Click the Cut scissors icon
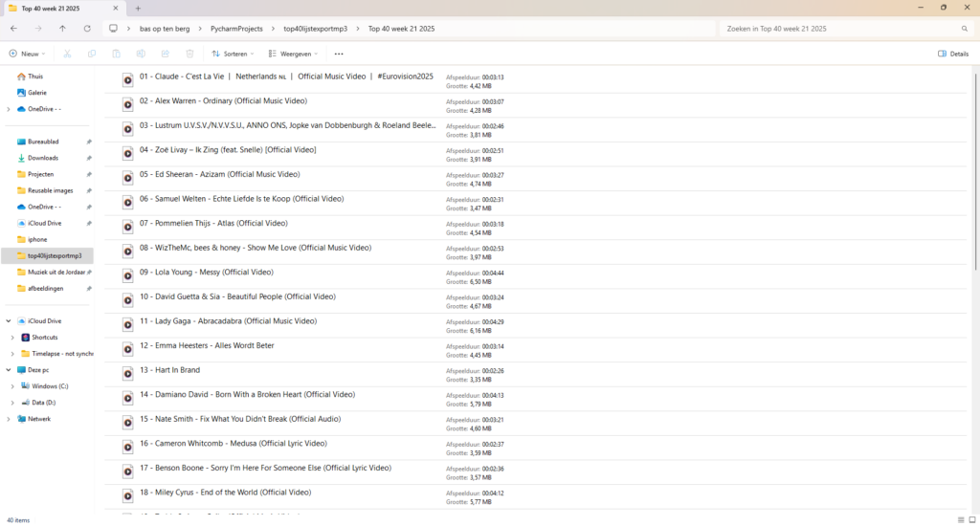The height and width of the screenshot is (526, 980). 68,54
